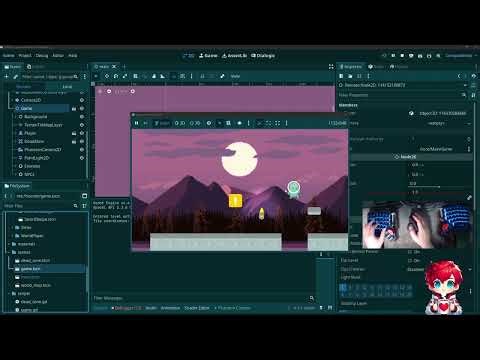480x360 pixels.
Task: Open the Debug menu
Action: pos(42,56)
